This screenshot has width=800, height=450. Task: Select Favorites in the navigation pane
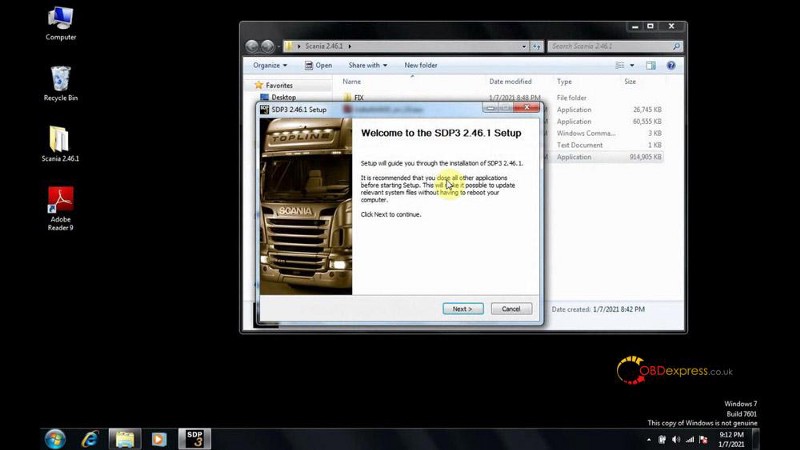click(279, 85)
